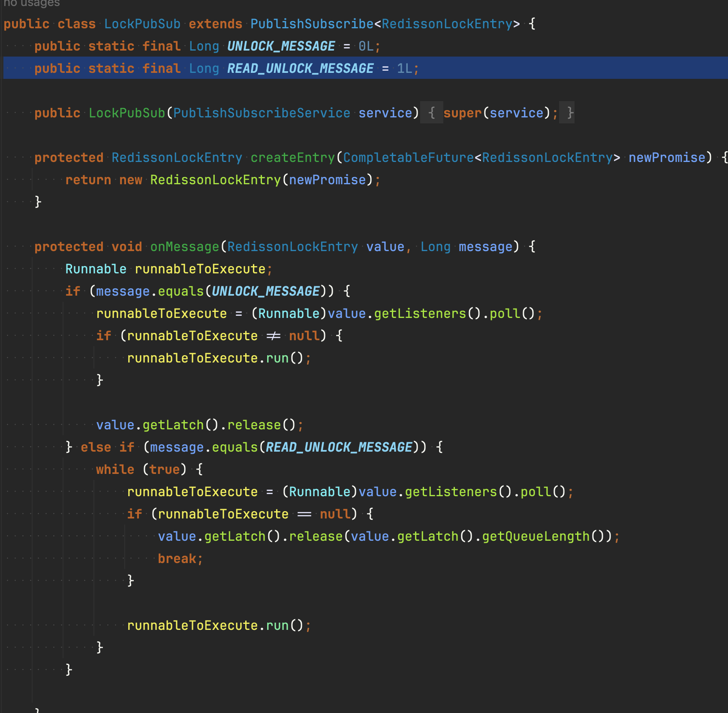Viewport: 728px width, 713px height.
Task: Click "void" return type of onMessage
Action: tap(127, 247)
